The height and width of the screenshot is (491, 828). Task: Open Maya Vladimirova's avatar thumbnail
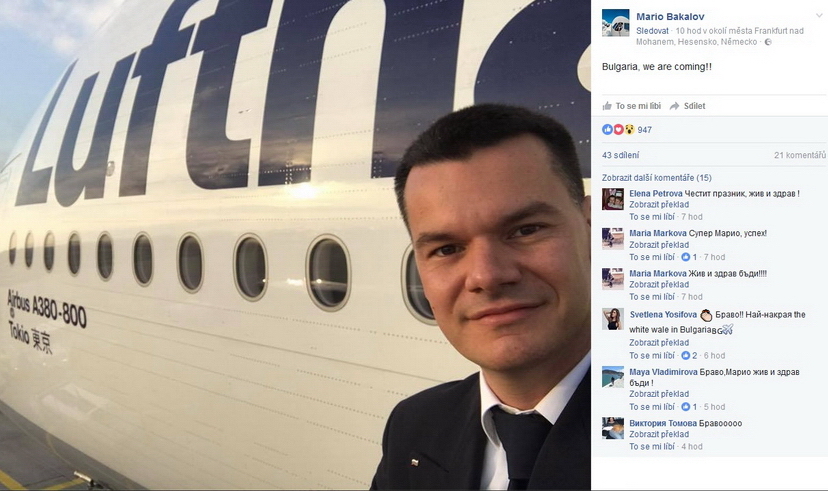point(613,377)
